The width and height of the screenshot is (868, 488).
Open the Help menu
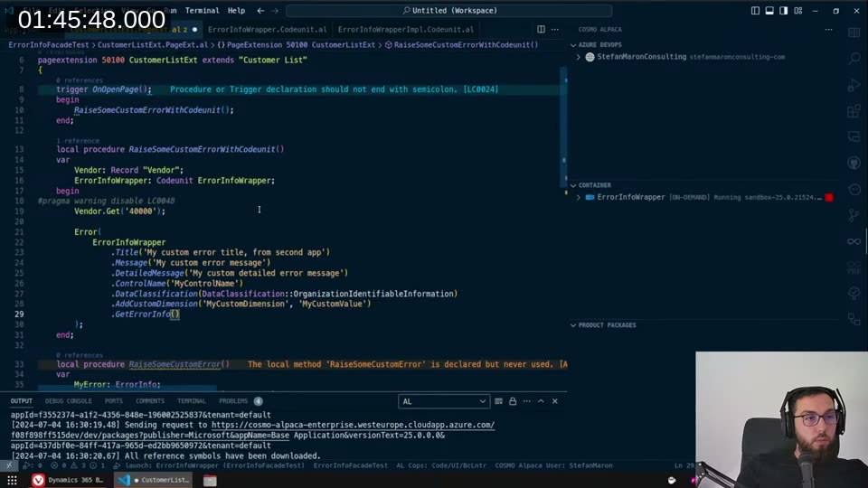coord(236,11)
